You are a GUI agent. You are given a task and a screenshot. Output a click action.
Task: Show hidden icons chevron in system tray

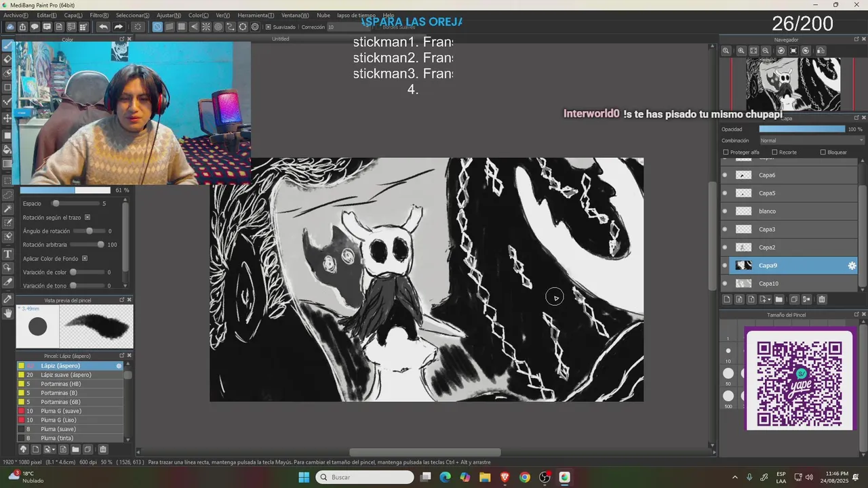tap(735, 477)
